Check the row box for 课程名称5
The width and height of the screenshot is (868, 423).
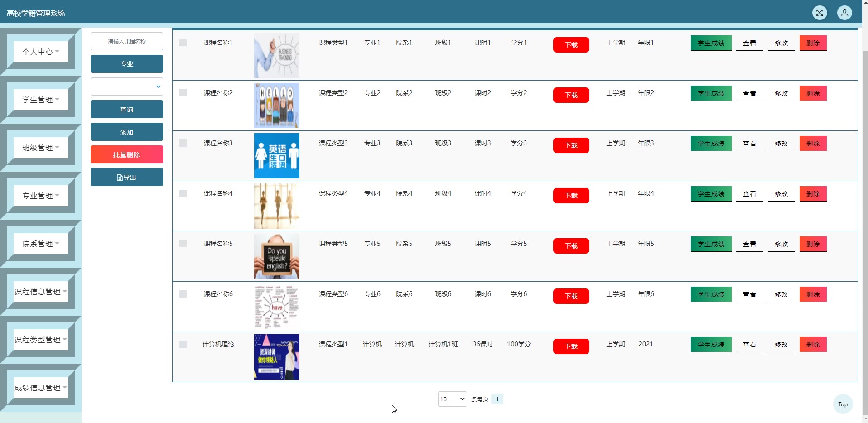(x=183, y=244)
